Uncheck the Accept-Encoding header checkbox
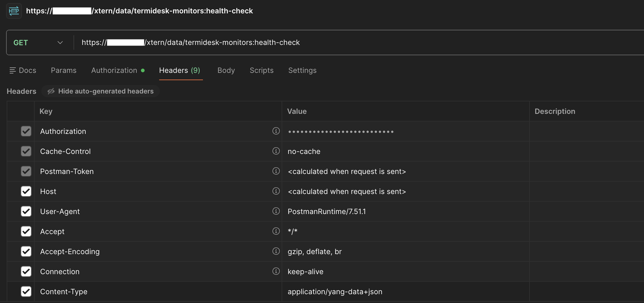Screen dimensions: 644x303 tap(26, 251)
